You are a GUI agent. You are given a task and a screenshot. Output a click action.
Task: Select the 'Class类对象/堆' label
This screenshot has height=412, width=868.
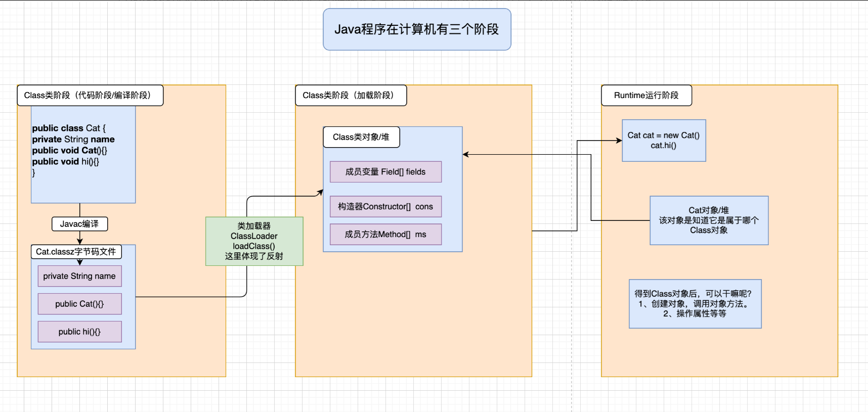[361, 137]
